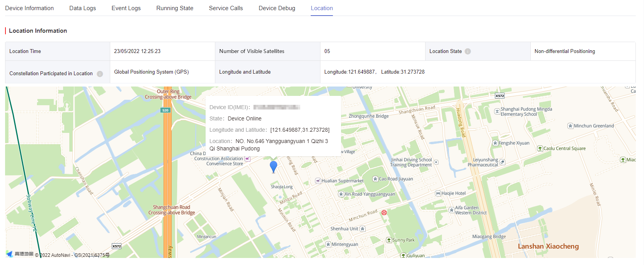644x265 pixels.
Task: Click the Minjiancun village label
Action: coord(207,237)
